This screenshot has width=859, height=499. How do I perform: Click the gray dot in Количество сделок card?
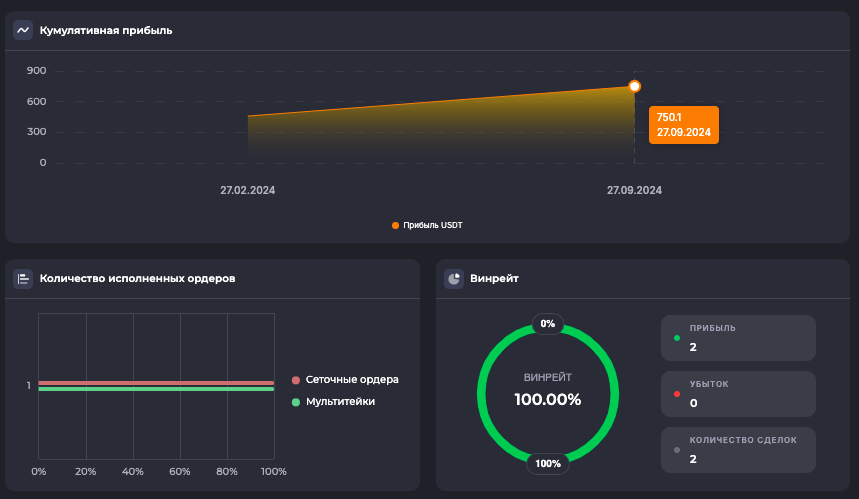pyautogui.click(x=677, y=450)
